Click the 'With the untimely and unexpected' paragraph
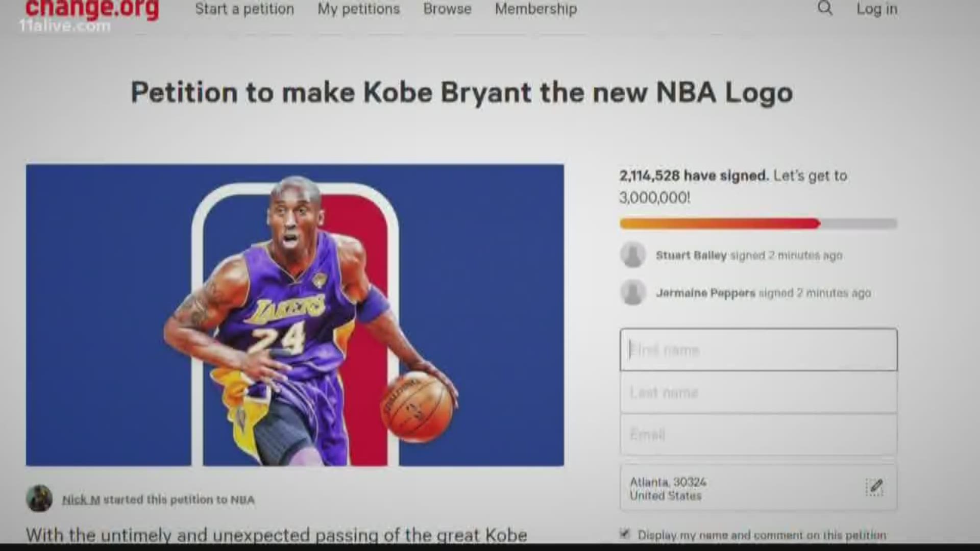980x551 pixels. tap(277, 535)
